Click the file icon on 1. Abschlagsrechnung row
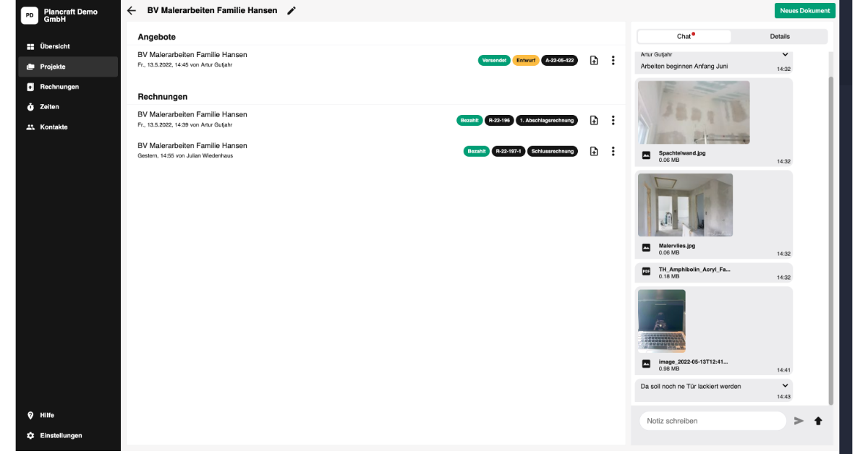 [594, 120]
